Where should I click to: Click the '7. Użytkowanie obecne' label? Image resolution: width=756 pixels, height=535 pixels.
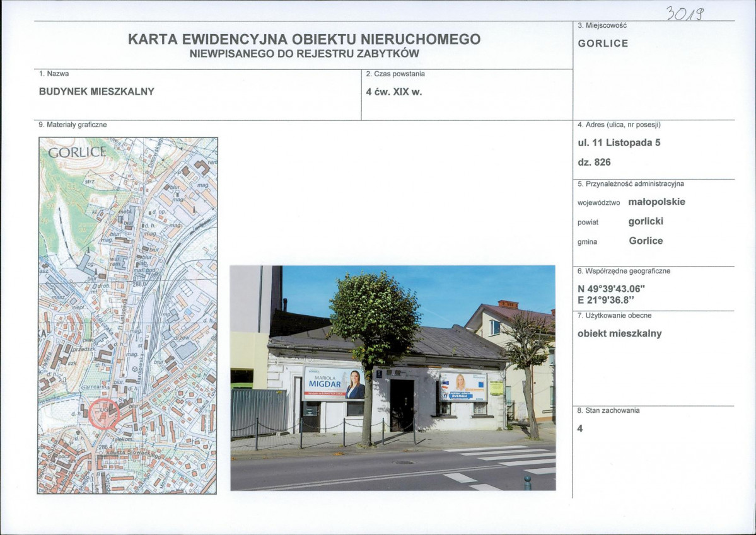pyautogui.click(x=614, y=316)
